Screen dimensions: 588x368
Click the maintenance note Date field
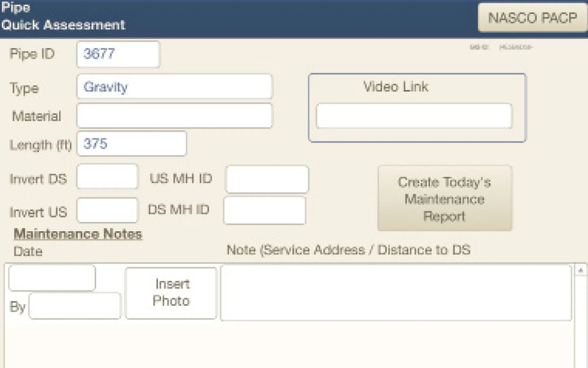point(52,278)
